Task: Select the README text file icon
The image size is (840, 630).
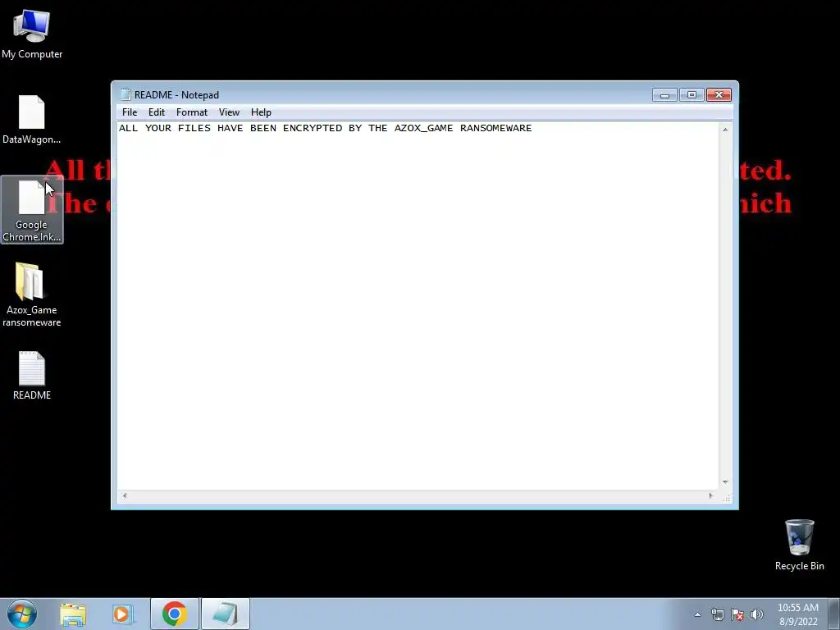Action: coord(32,375)
